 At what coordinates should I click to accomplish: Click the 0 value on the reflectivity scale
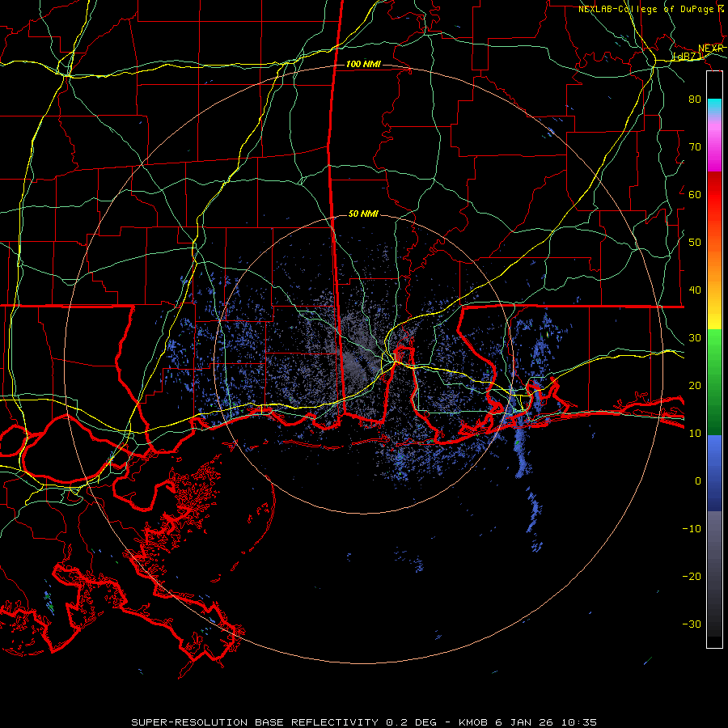click(x=698, y=481)
